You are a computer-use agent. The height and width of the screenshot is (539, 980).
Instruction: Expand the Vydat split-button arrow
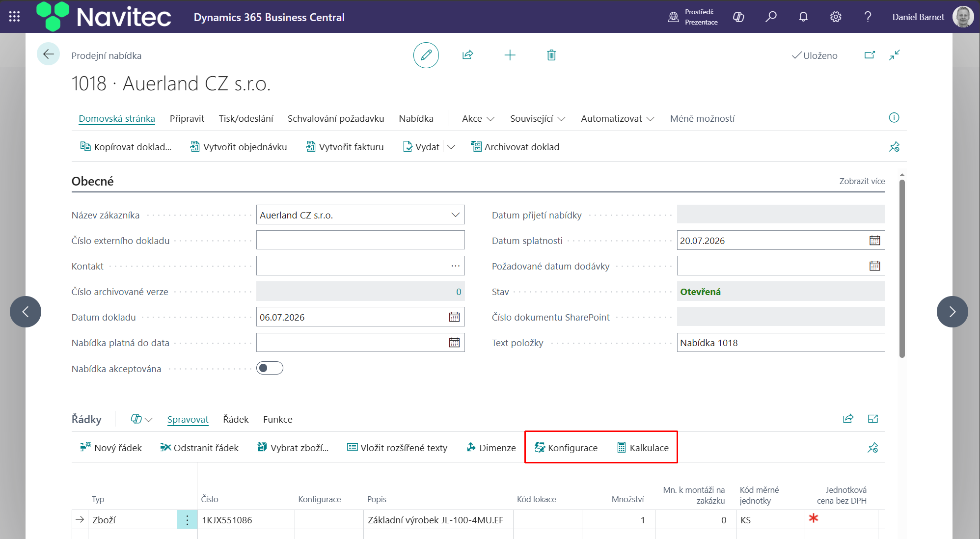click(451, 147)
